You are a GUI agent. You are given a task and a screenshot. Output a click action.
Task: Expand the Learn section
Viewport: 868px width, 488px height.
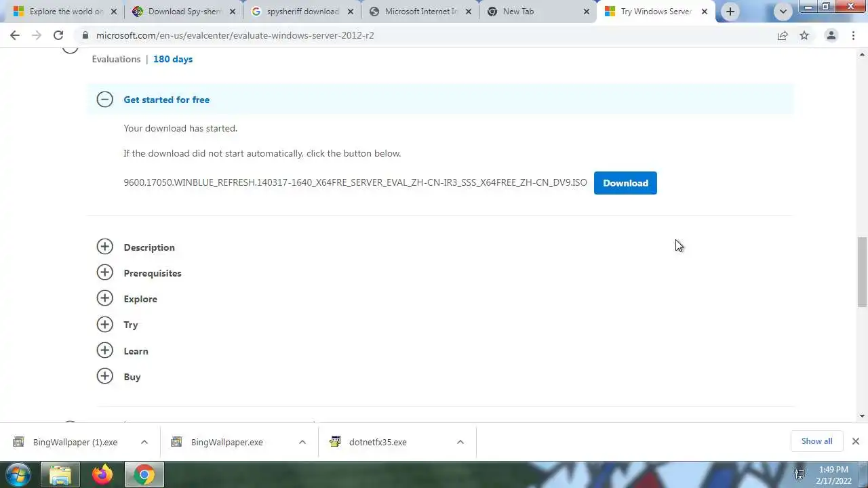click(x=104, y=350)
